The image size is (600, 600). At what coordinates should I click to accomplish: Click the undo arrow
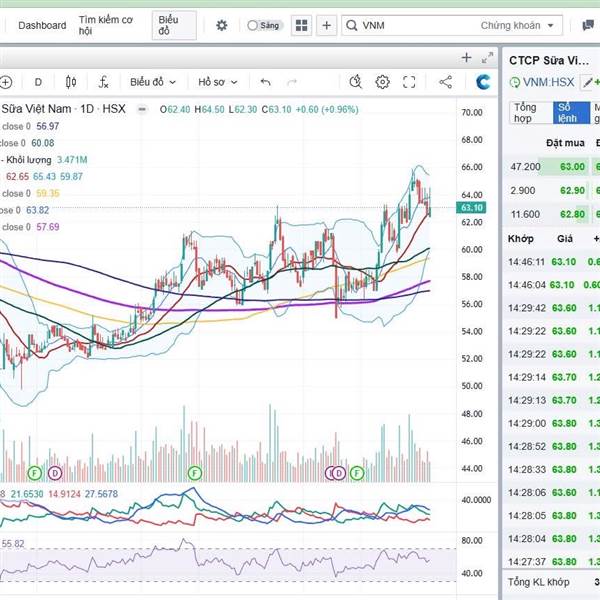[x=265, y=82]
